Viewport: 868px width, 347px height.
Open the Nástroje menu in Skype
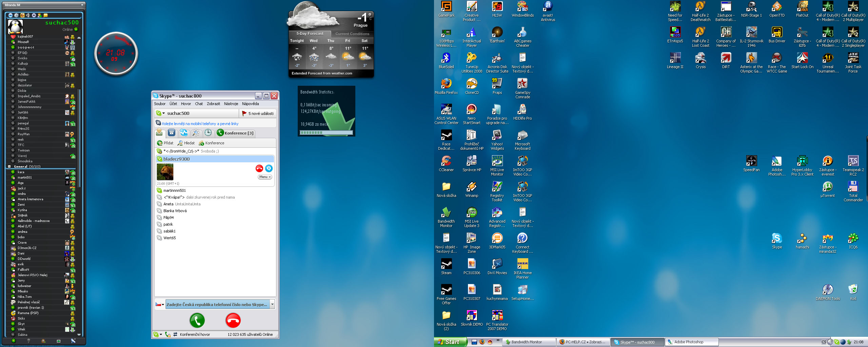[231, 104]
